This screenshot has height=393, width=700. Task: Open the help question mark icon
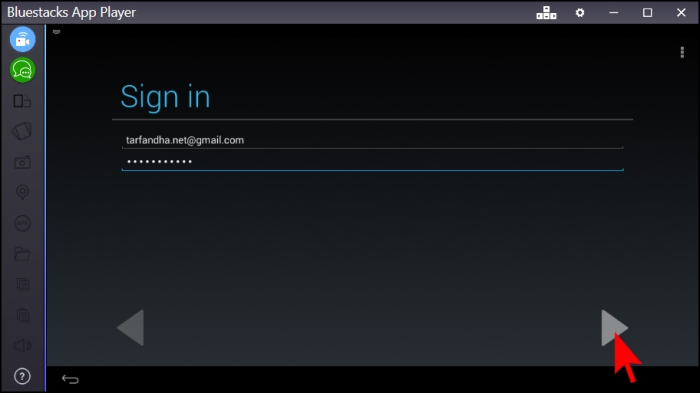22,376
